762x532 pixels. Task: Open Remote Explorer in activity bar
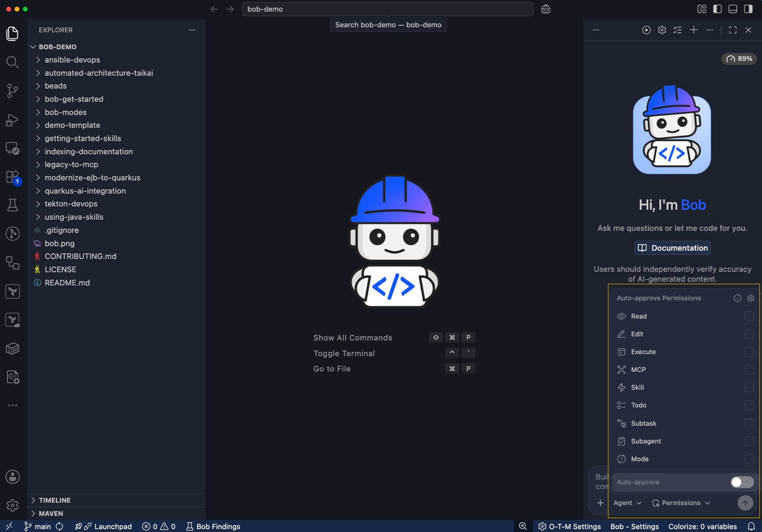[x=13, y=148]
